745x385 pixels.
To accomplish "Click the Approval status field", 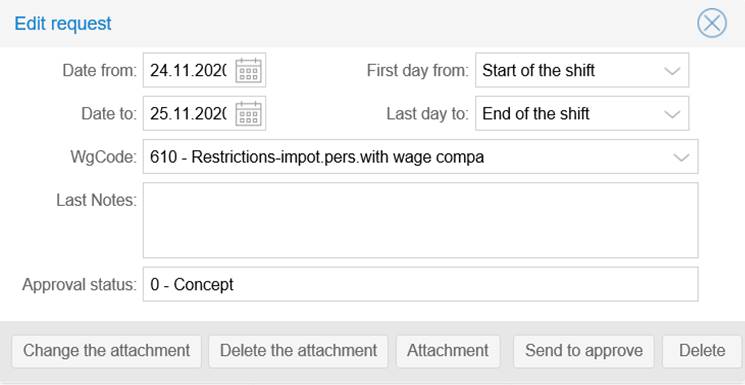I will [x=420, y=284].
